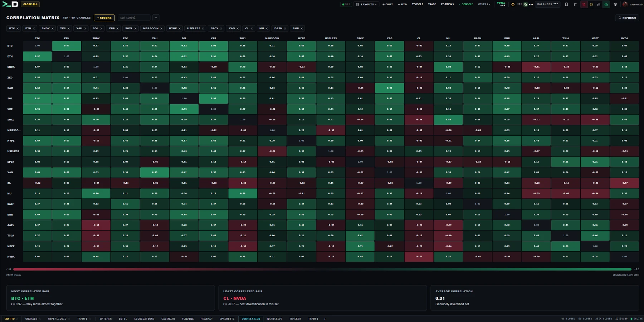Remove the XAG symbol chip
Image resolution: width=644 pixels, height=322 pixels.
point(238,29)
